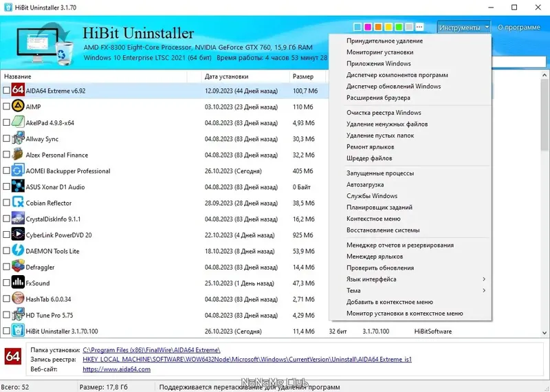The height and width of the screenshot is (392, 550).
Task: Click the ASUS Xonar D1 Audio icon
Action: [x=18, y=186]
